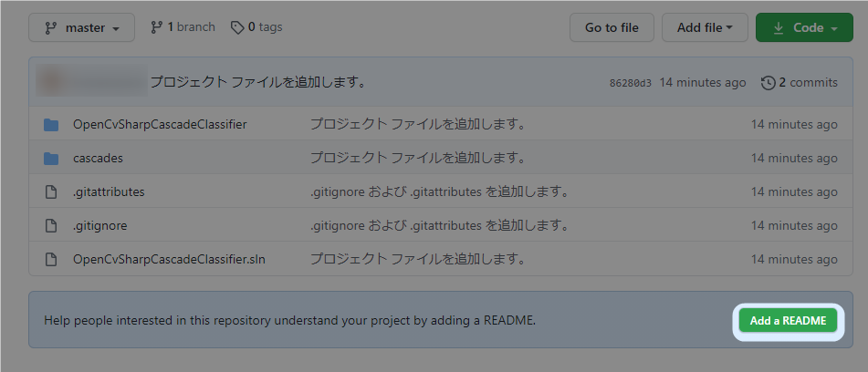The height and width of the screenshot is (372, 868).
Task: Click the .gitignore file icon
Action: coord(51,225)
